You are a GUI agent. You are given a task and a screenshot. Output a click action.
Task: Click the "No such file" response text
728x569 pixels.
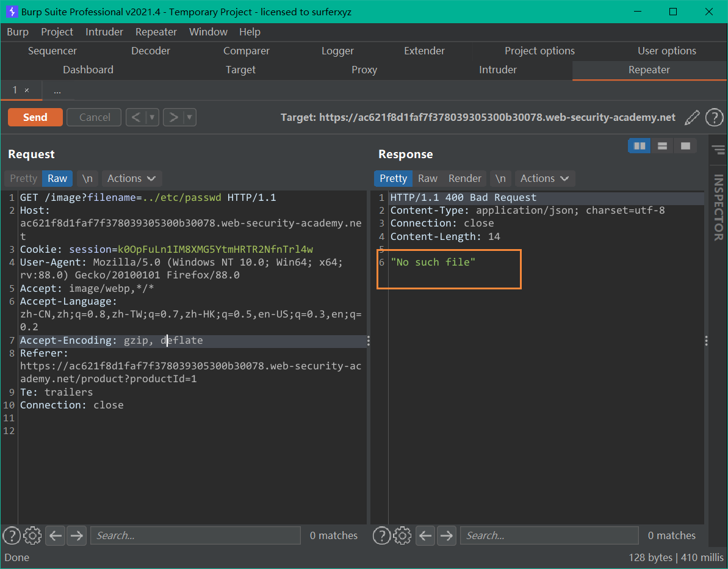[x=433, y=263]
